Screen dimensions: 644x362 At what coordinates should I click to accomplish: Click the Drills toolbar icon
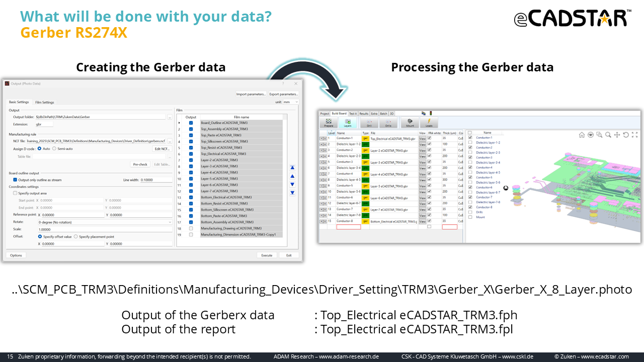(388, 122)
